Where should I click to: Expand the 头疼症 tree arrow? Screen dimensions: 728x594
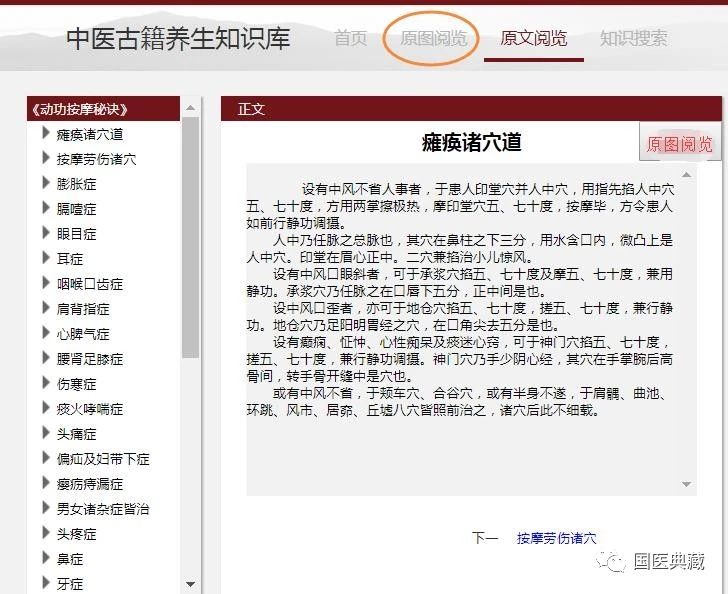[46, 534]
